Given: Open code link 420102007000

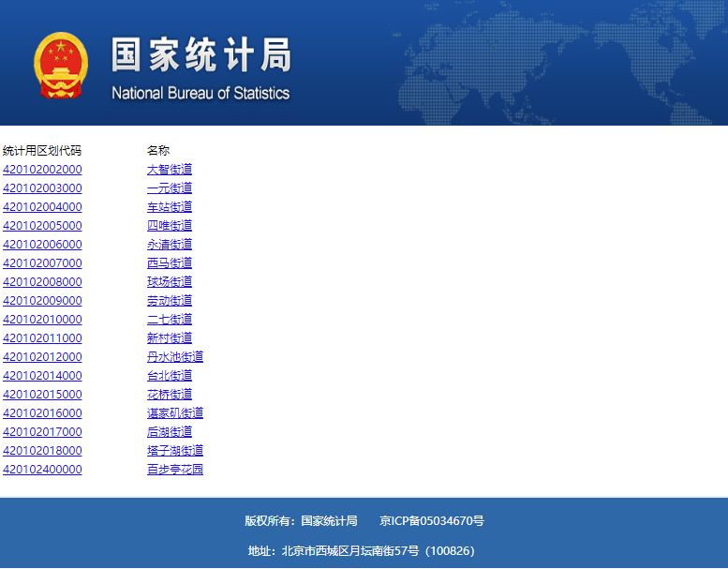Looking at the screenshot, I should pyautogui.click(x=42, y=262).
